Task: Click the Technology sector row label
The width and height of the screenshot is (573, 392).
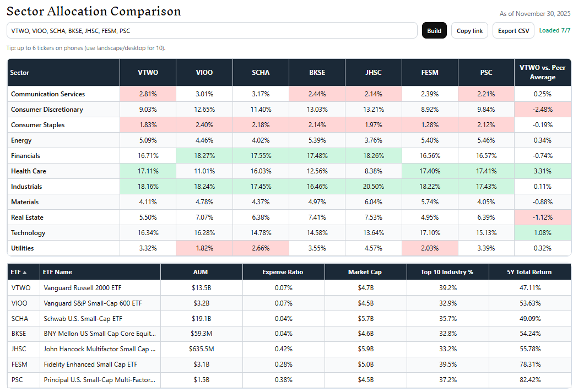Action: coord(28,233)
